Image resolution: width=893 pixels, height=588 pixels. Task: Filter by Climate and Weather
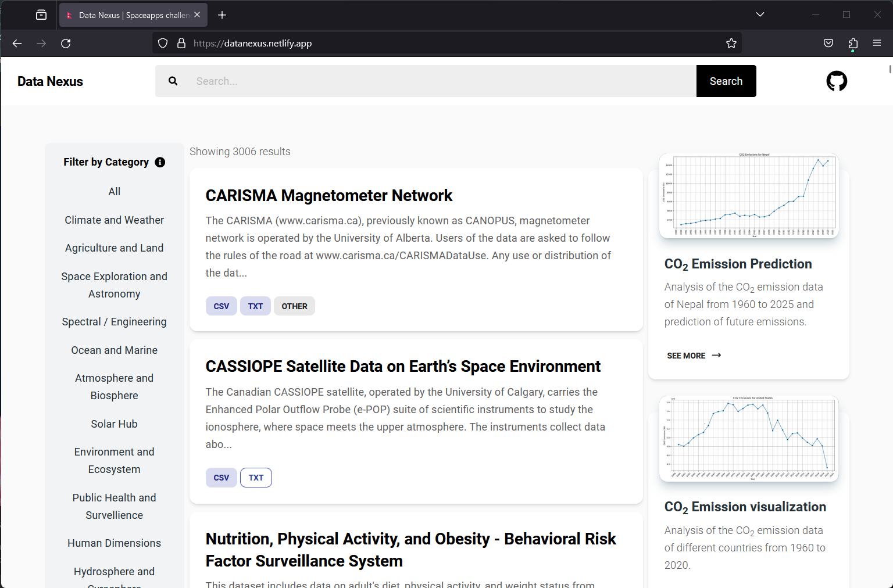pyautogui.click(x=115, y=220)
